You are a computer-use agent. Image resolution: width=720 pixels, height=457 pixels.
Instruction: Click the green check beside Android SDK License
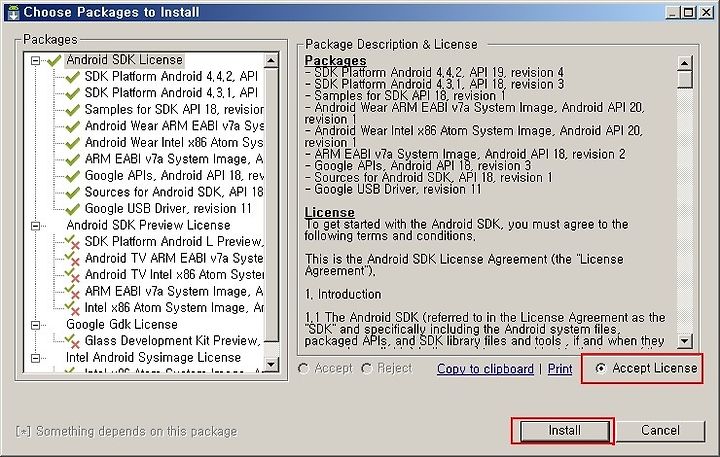(54, 60)
